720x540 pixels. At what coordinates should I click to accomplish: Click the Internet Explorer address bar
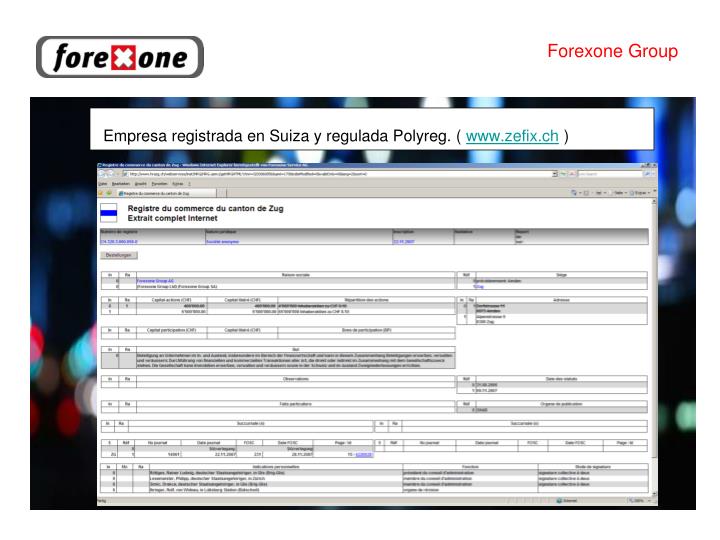pos(338,174)
